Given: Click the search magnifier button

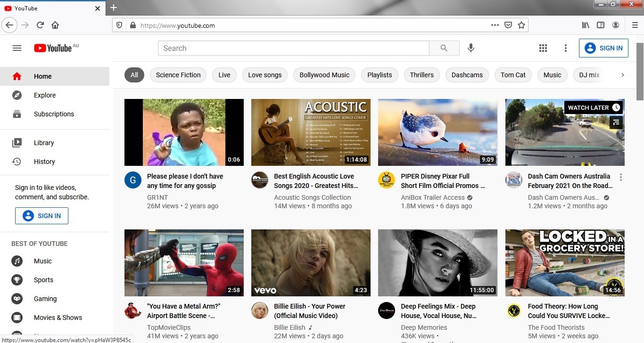Looking at the screenshot, I should pyautogui.click(x=444, y=48).
